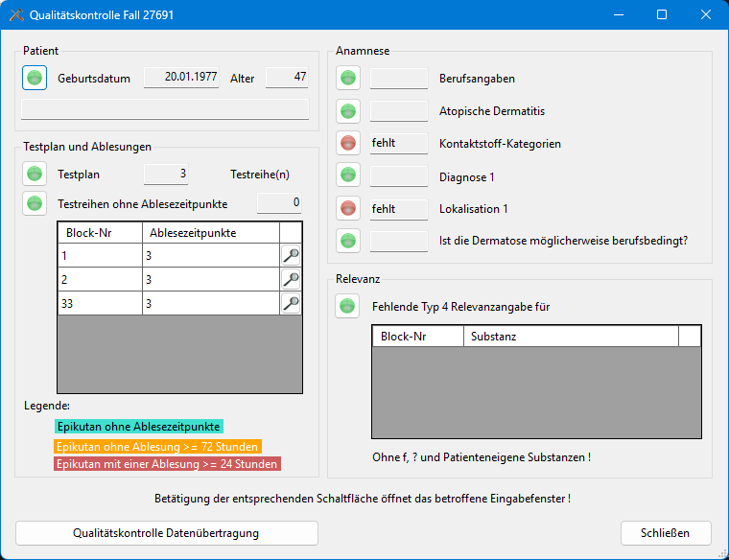Screen dimensions: 729x560
Task: Click the Schließen button
Action: pos(666,532)
